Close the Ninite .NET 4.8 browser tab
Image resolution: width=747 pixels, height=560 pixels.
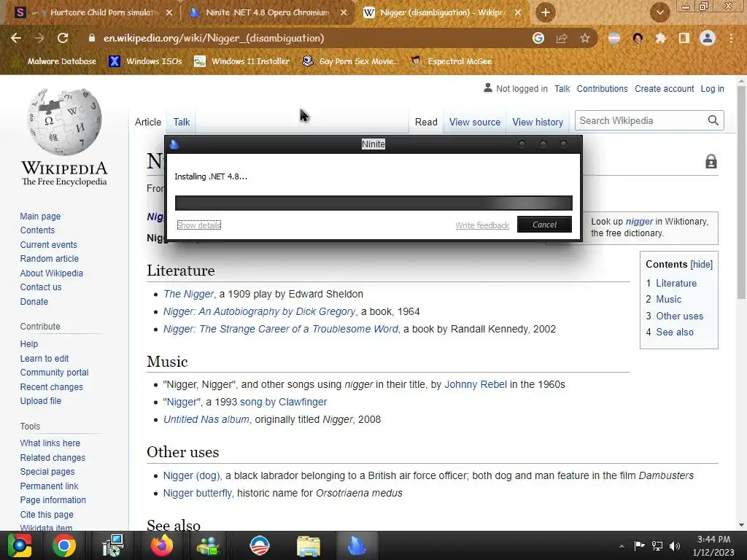(x=344, y=12)
